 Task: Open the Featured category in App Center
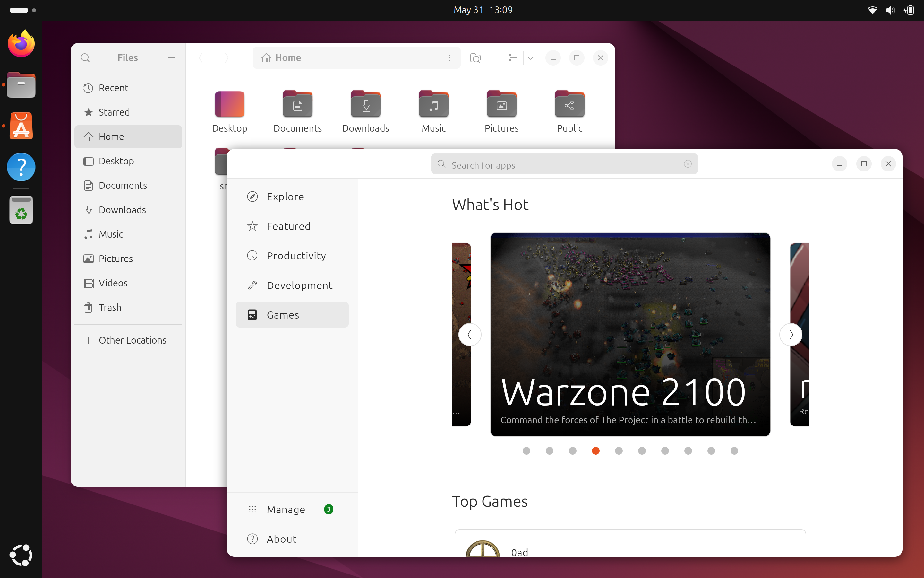pos(292,226)
